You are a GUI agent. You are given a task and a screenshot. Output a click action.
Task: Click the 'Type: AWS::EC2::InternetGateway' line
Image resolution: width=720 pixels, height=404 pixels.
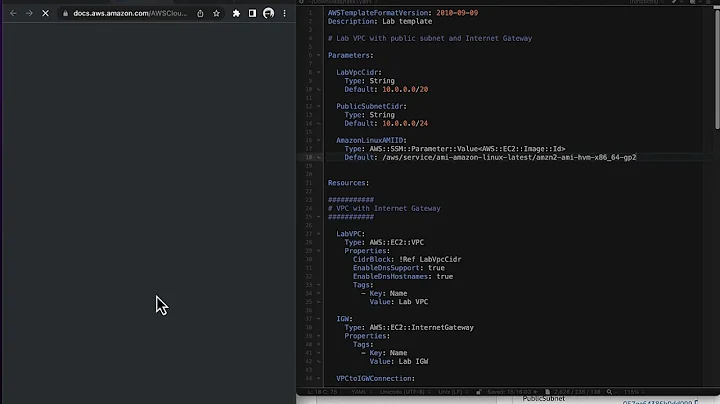pos(409,327)
